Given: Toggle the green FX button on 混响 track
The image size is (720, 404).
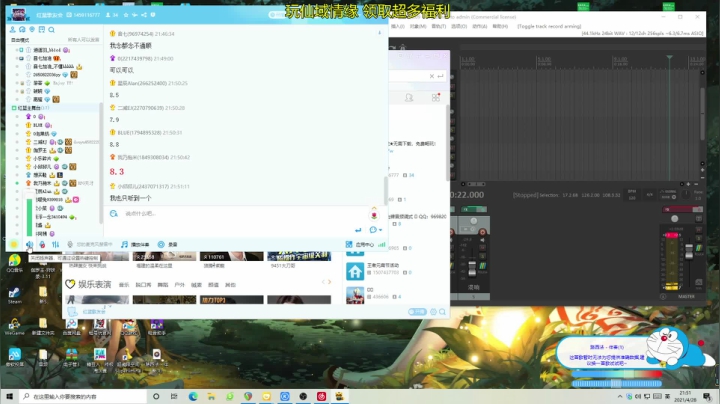Looking at the screenshot, I should coord(470,209).
